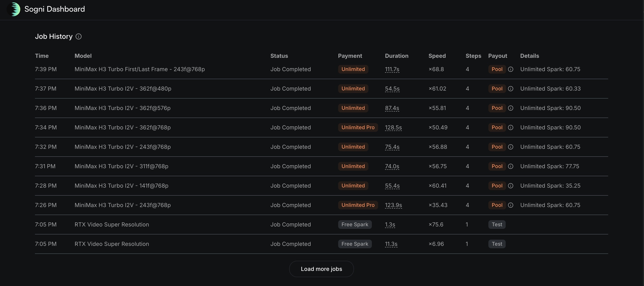Image resolution: width=644 pixels, height=286 pixels.
Task: Open the Job History info icon
Action: tap(79, 36)
